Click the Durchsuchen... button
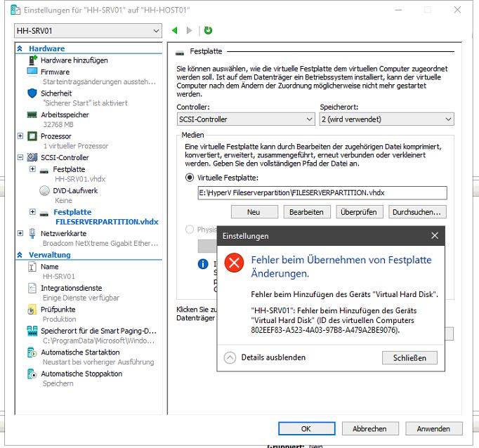 (x=417, y=212)
